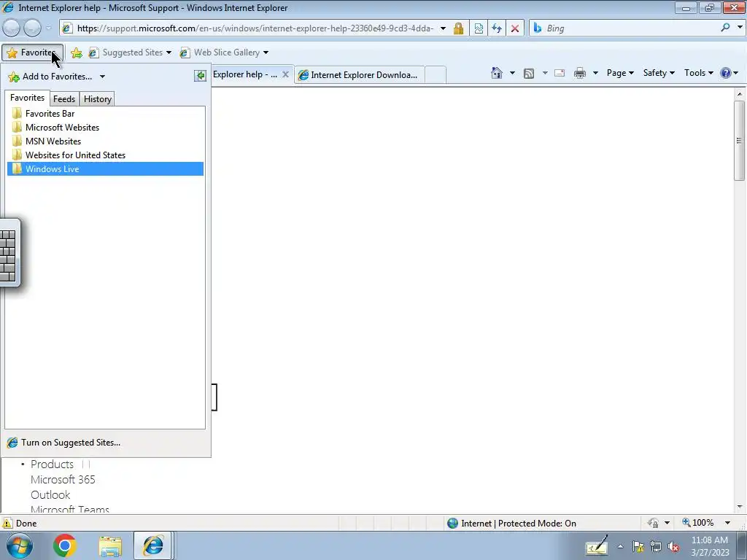The image size is (747, 560).
Task: Close the Internet Explorer help tab
Action: [x=285, y=74]
